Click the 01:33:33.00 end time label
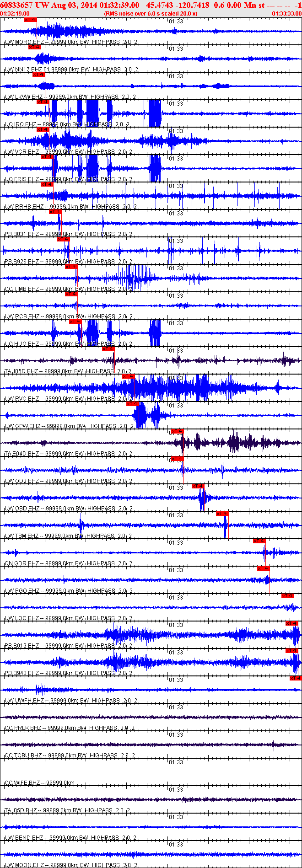Screen dimensions: 302x868 (x=287, y=14)
